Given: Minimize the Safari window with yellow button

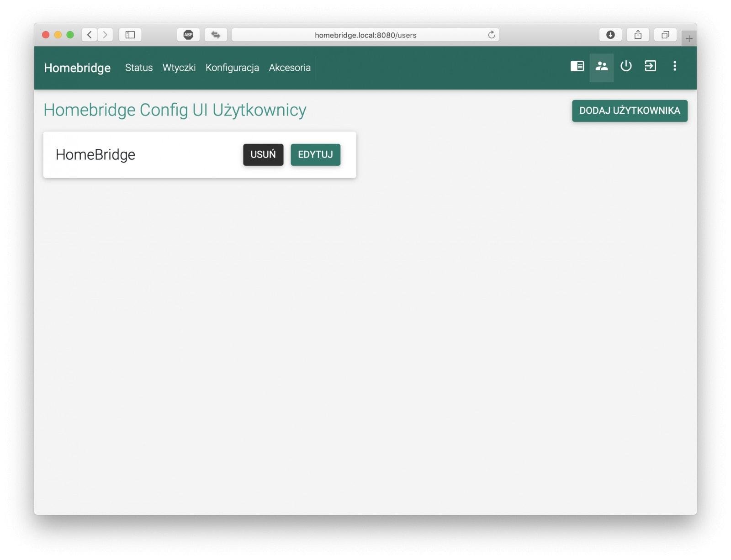Looking at the screenshot, I should [x=58, y=35].
